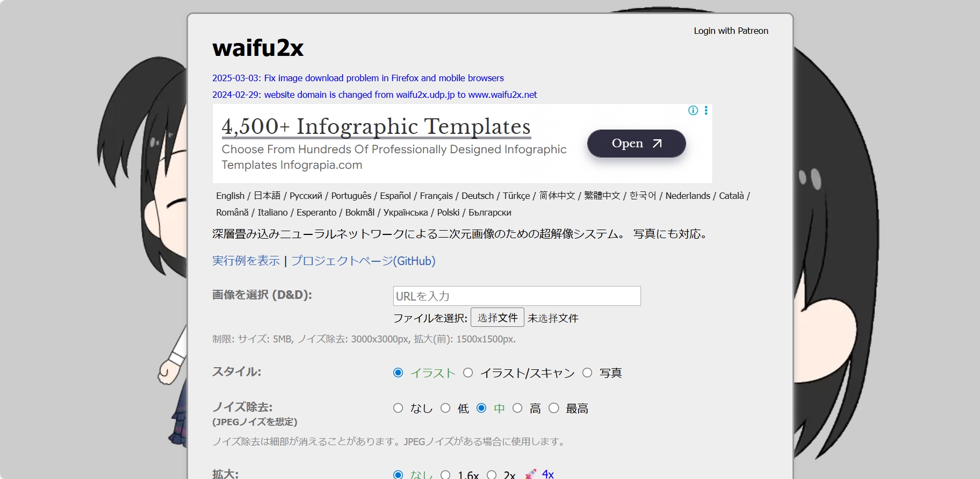Switch language to Español
The image size is (980, 479).
pyautogui.click(x=395, y=196)
